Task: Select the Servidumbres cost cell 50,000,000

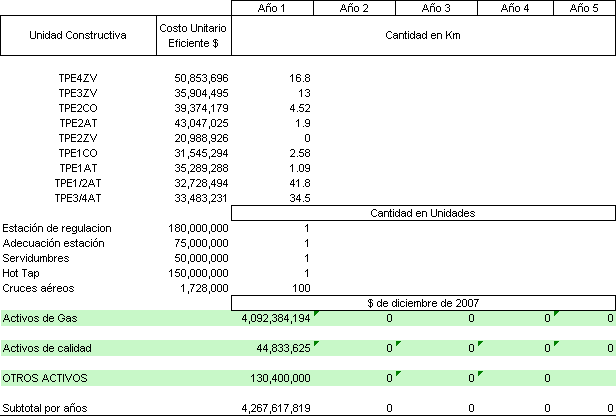Action: [x=201, y=258]
